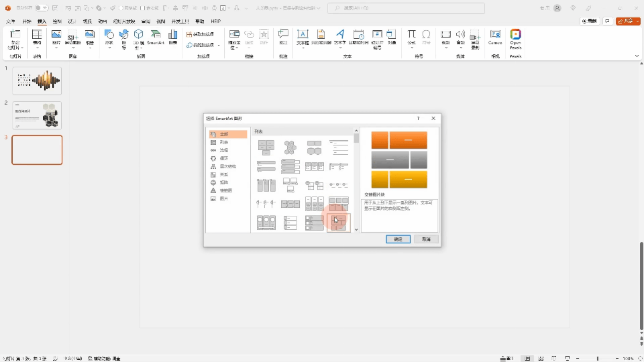Click the Screenshot icon in the ribbon
This screenshot has height=362, width=644.
pyautogui.click(x=72, y=34)
